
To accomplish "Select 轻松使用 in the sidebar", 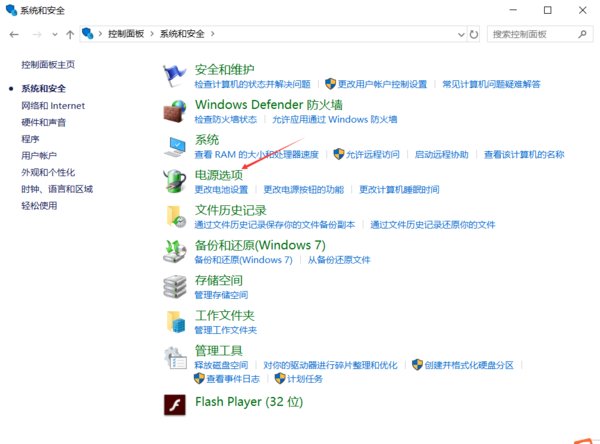I will 39,206.
